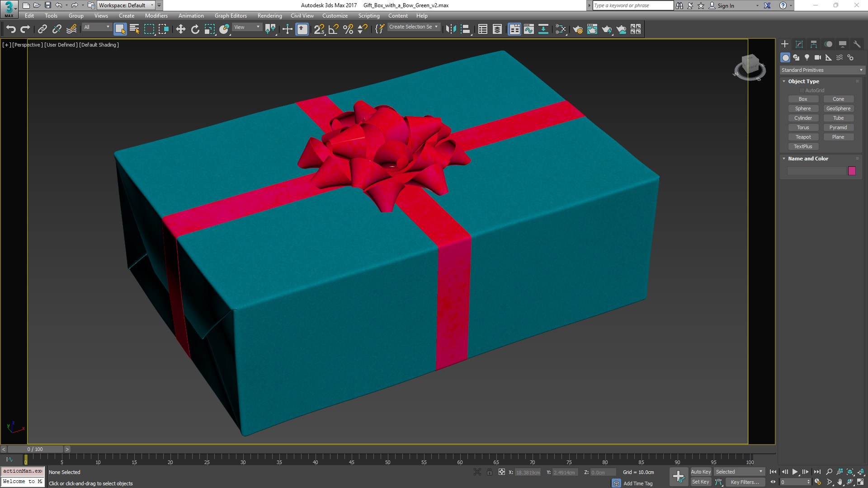This screenshot has width=868, height=488.
Task: Open the Layer Explorer
Action: tap(497, 29)
